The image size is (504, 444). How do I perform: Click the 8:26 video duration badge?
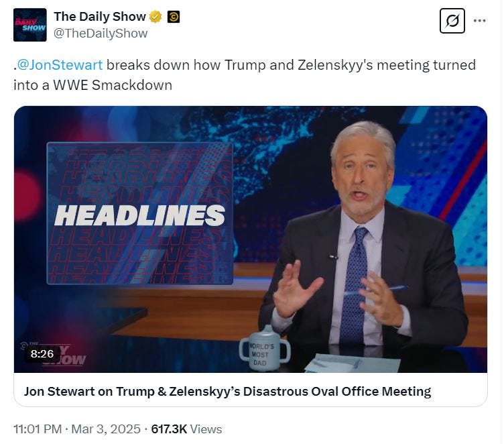coord(42,354)
